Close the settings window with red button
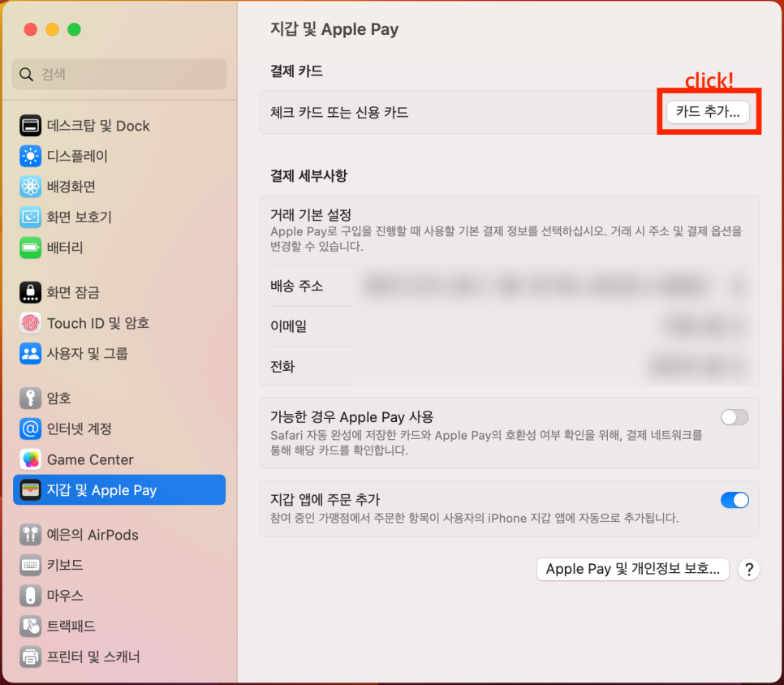The height and width of the screenshot is (685, 784). 31,29
